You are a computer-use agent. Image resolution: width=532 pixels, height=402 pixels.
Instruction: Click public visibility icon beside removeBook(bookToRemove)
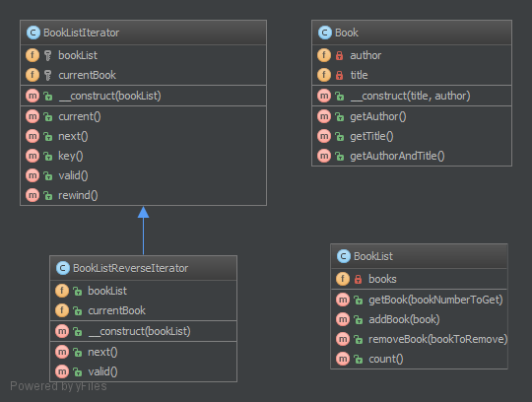(x=358, y=339)
